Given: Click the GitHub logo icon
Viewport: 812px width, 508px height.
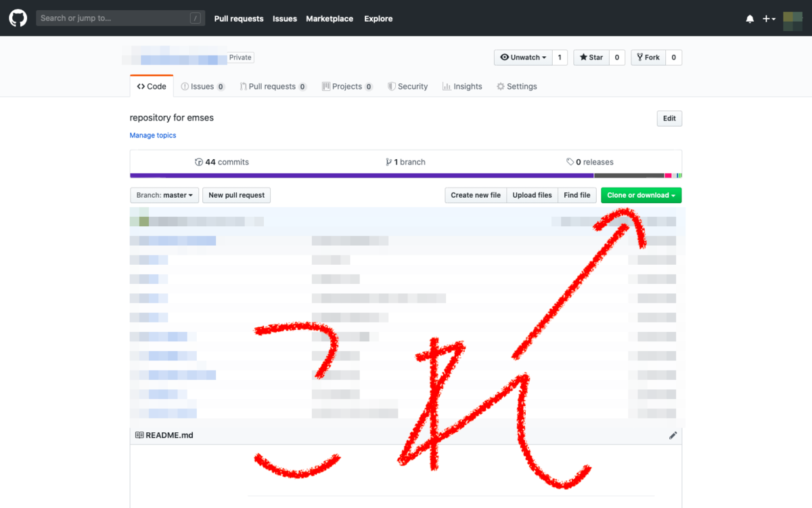Looking at the screenshot, I should tap(18, 18).
